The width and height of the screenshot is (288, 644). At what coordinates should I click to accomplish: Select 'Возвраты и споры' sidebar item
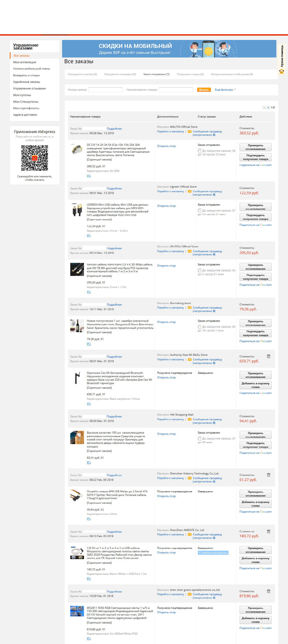pyautogui.click(x=26, y=75)
